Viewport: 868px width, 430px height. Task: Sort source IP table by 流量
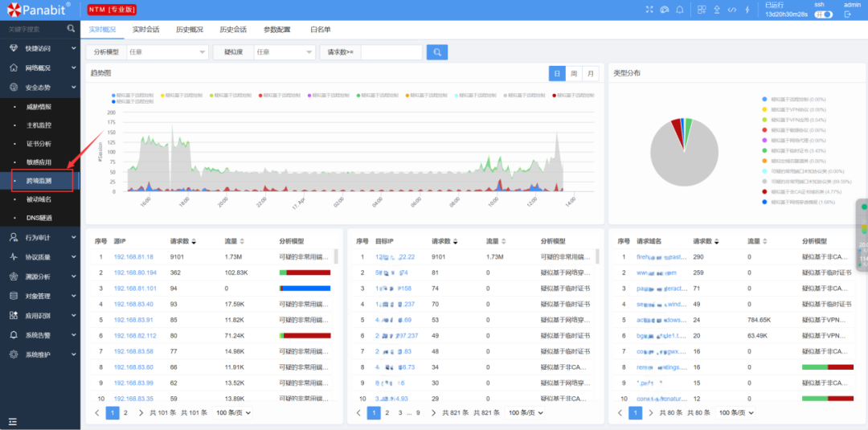point(242,241)
